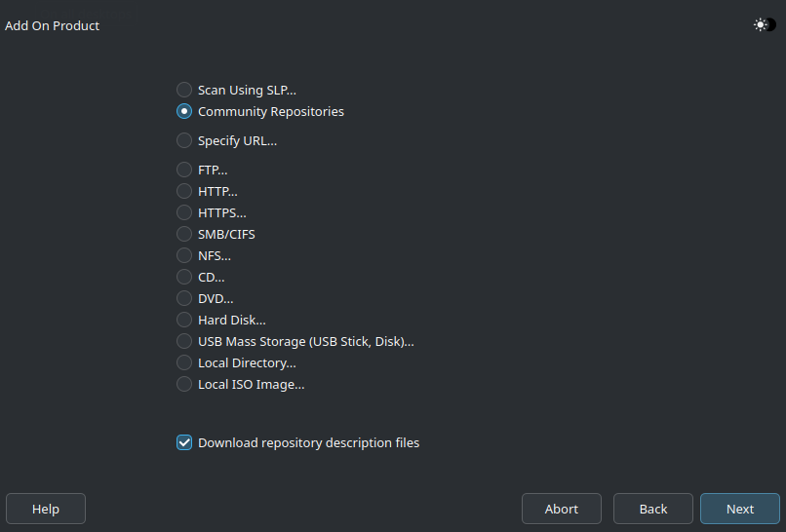Uncheck Download repository description files
This screenshot has height=532, width=786.
pos(184,442)
